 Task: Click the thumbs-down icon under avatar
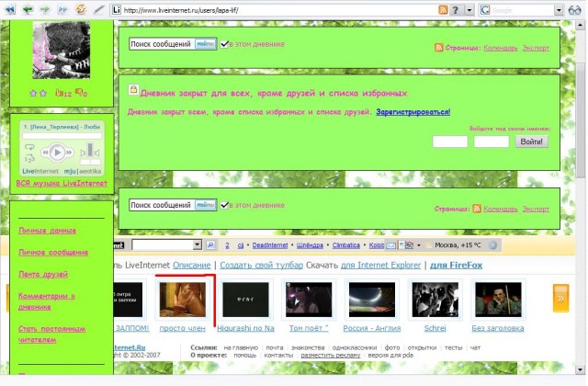click(x=79, y=92)
